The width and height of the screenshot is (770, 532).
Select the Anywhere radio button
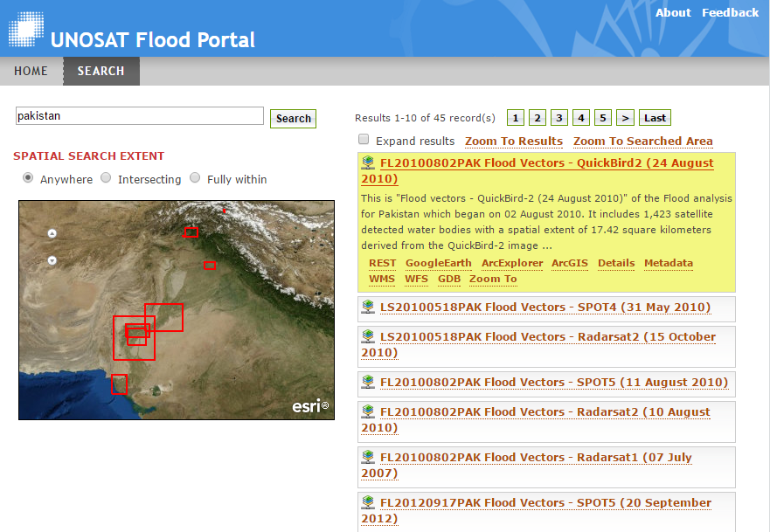tap(28, 177)
